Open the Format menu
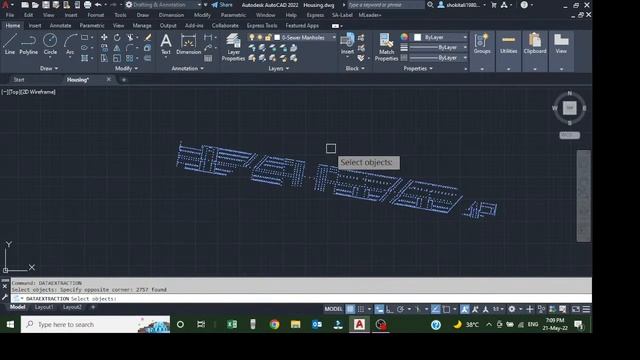 [96, 15]
